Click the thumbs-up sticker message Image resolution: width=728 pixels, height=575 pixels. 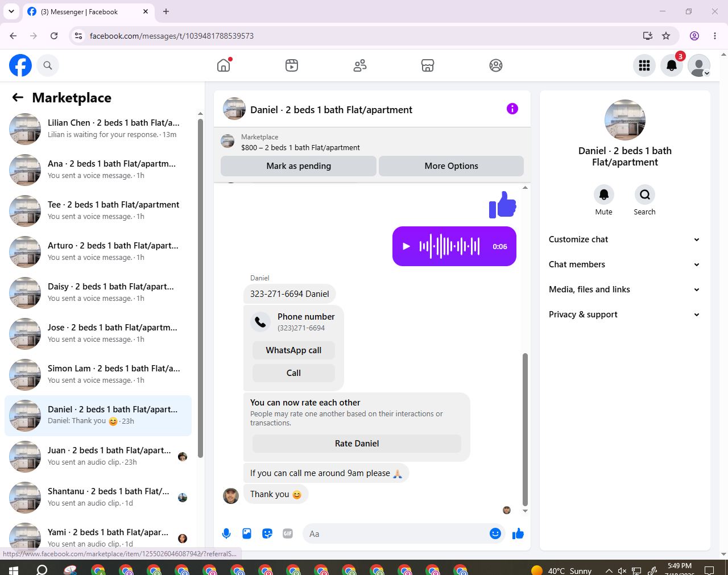(503, 204)
